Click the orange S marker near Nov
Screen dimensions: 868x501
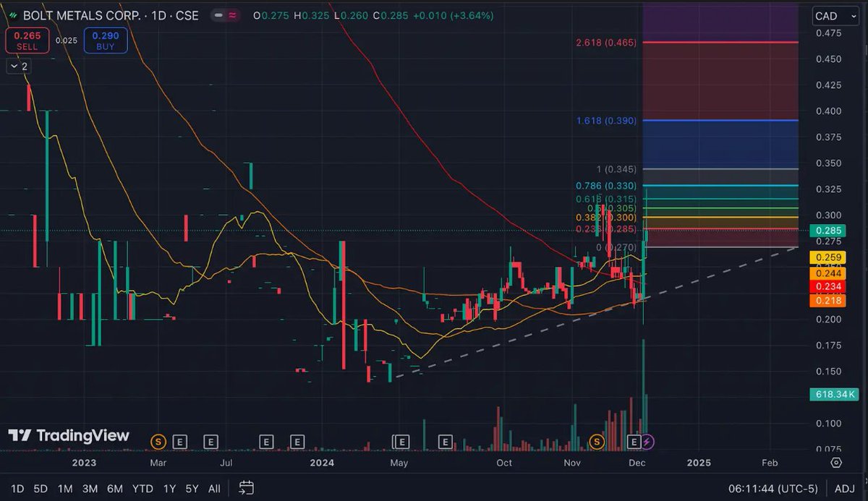[597, 441]
